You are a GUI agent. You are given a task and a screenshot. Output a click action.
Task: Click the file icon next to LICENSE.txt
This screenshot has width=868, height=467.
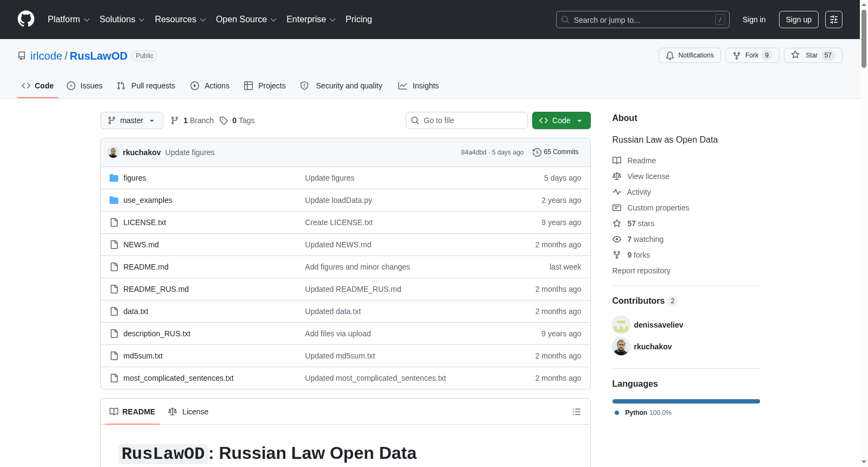click(x=114, y=222)
